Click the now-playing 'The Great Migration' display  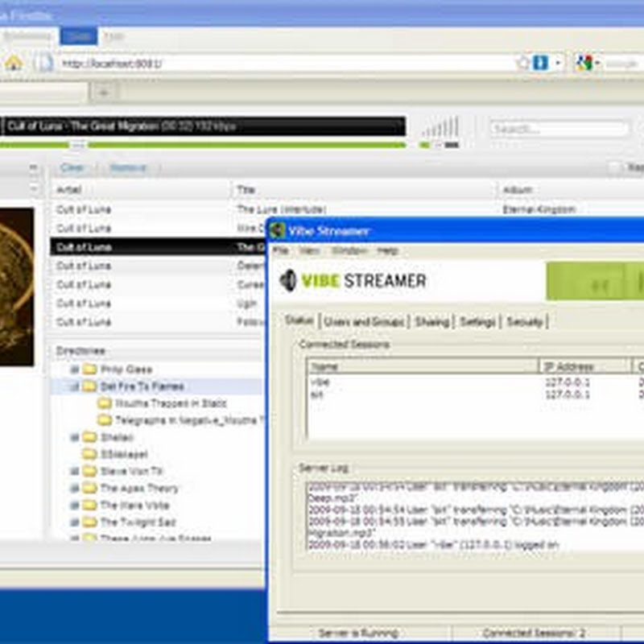point(204,126)
